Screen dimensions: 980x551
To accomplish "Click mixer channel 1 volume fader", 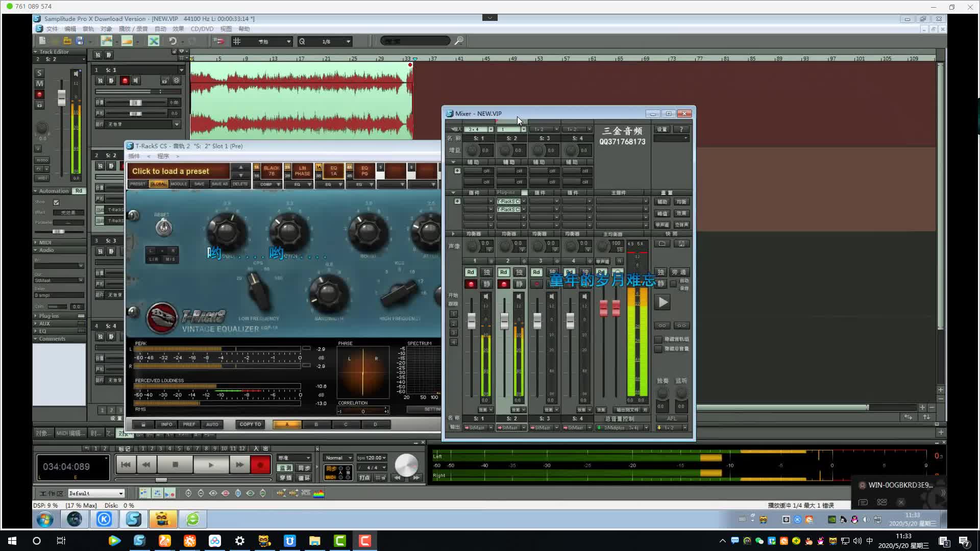I will 472,321.
